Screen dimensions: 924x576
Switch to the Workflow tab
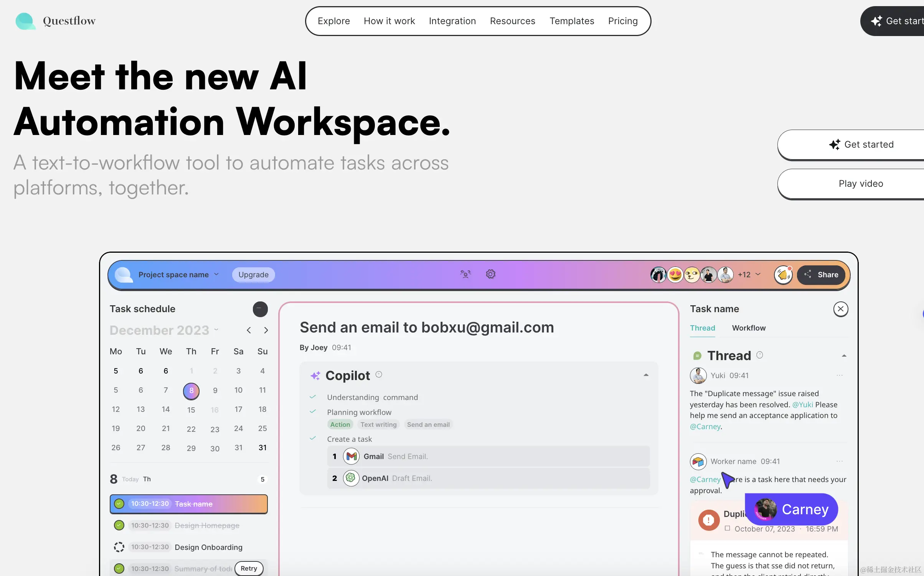coord(748,328)
